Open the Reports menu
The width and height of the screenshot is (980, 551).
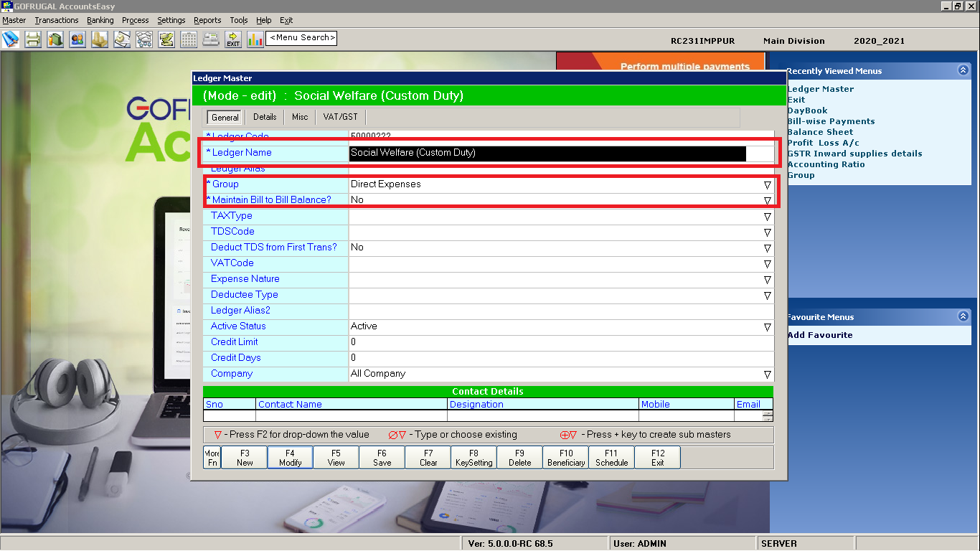point(207,20)
